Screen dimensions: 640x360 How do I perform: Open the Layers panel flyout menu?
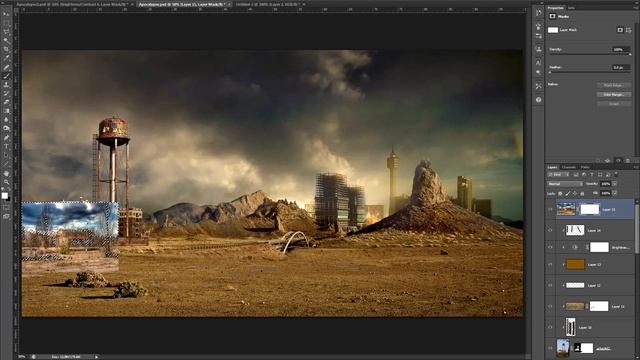(635, 167)
